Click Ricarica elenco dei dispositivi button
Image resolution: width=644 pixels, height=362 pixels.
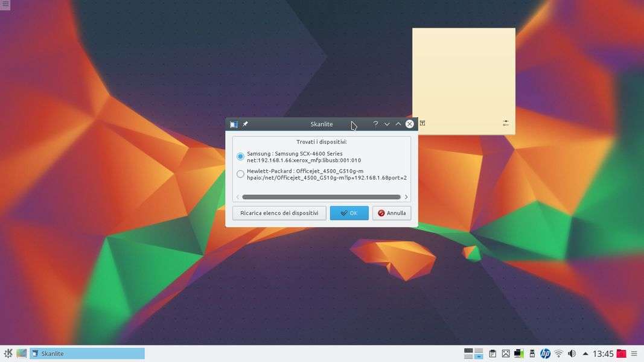pyautogui.click(x=279, y=213)
